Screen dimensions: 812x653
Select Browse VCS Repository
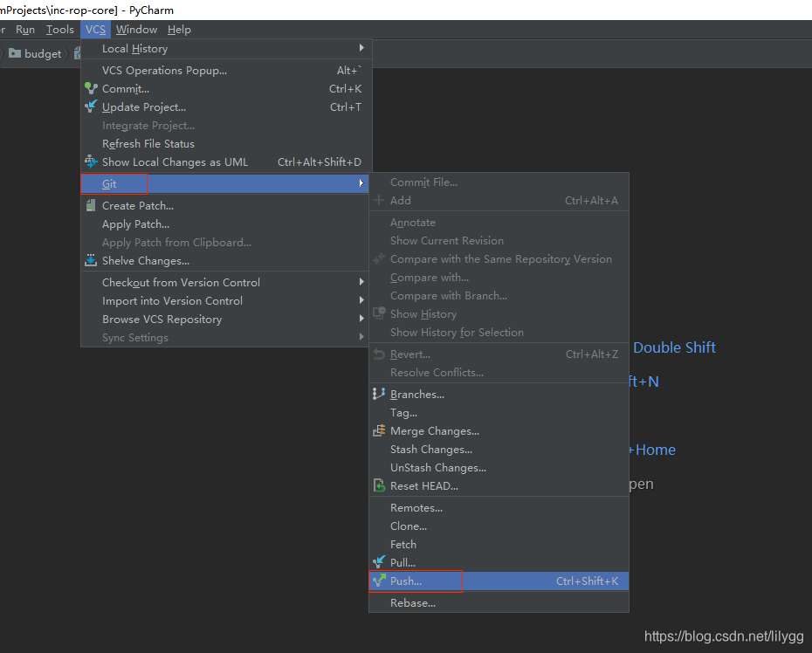coord(226,319)
